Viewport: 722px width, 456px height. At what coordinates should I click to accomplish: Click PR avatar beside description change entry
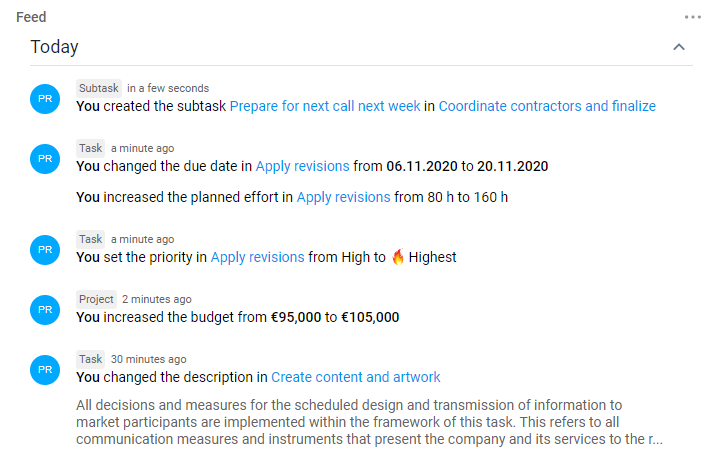[45, 369]
